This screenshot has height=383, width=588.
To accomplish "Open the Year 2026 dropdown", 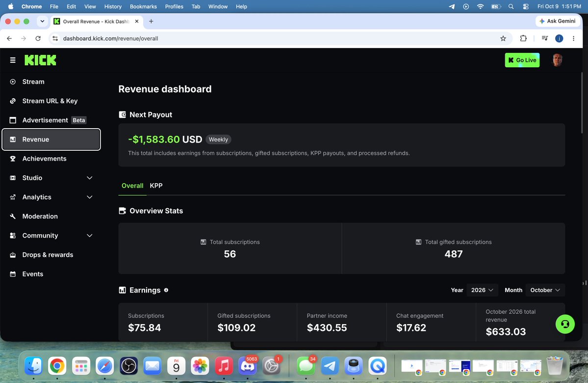I will 482,290.
